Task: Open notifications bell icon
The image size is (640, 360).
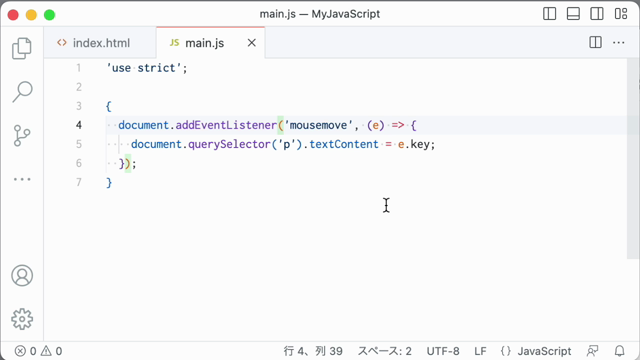Action: tap(620, 351)
